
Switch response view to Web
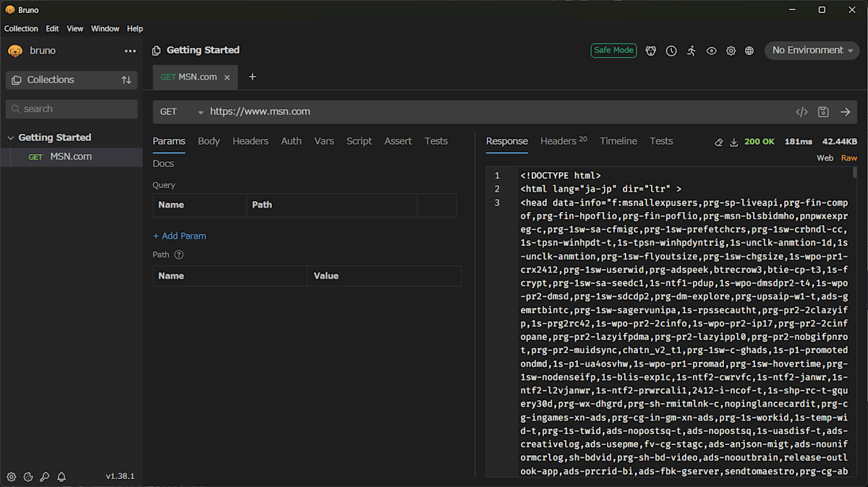(825, 158)
